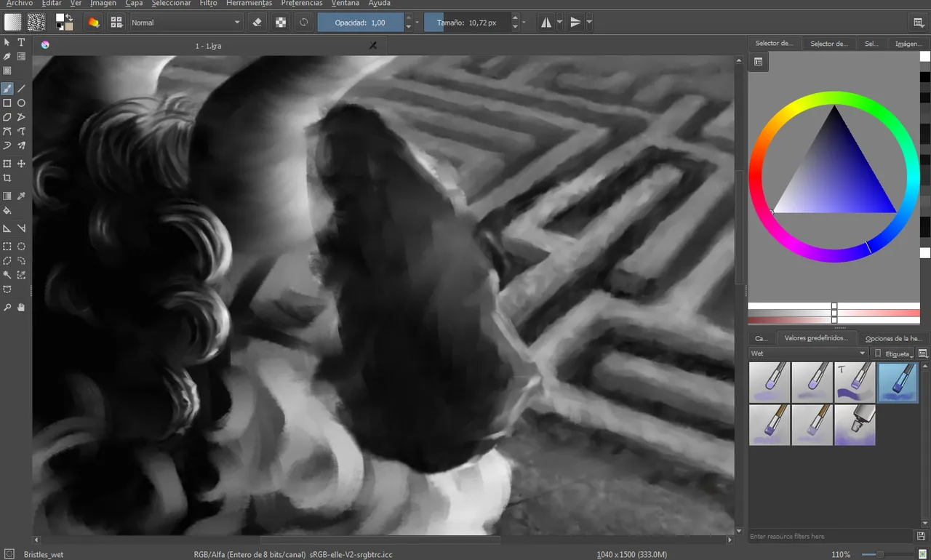The image size is (931, 560).
Task: Choose the contiguous magic wand selection tool
Action: click(7, 275)
